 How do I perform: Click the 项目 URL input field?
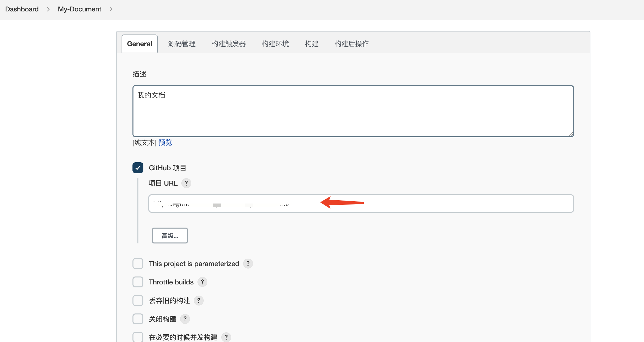361,204
